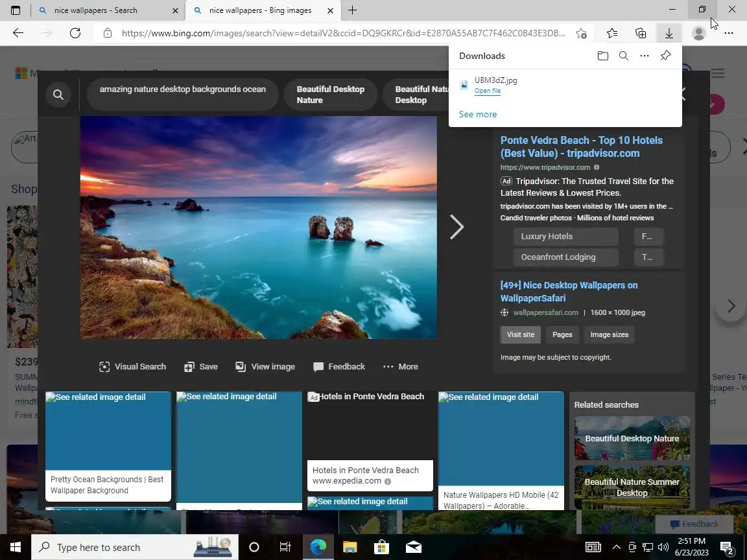Click the page Feedback button at bottom
The image size is (747, 560).
click(x=694, y=524)
